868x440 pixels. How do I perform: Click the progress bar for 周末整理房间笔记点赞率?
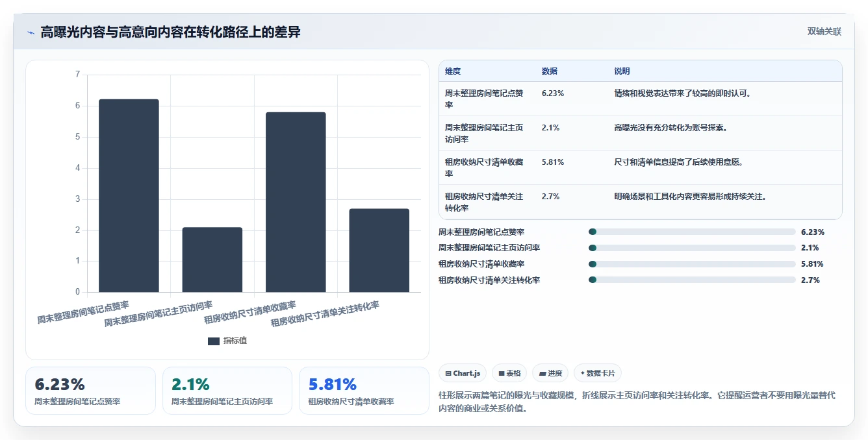tap(692, 232)
